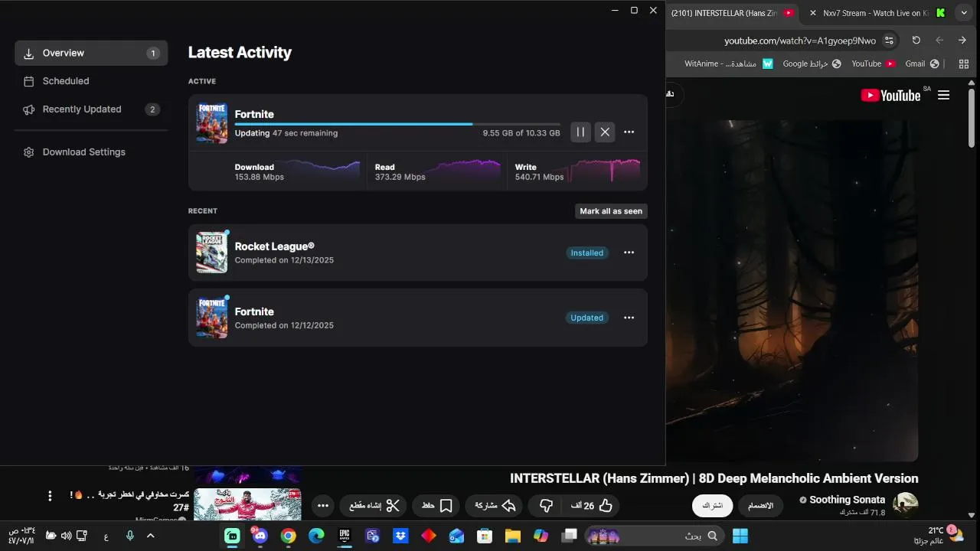Open the Soothing Sonata channel name
The height and width of the screenshot is (551, 980).
[847, 500]
